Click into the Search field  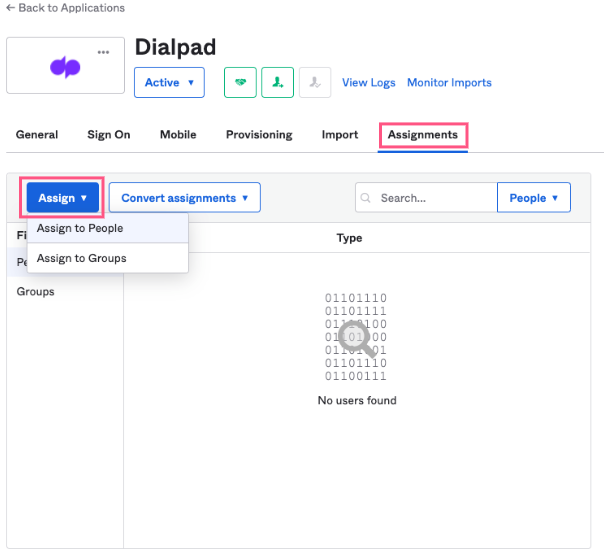426,198
